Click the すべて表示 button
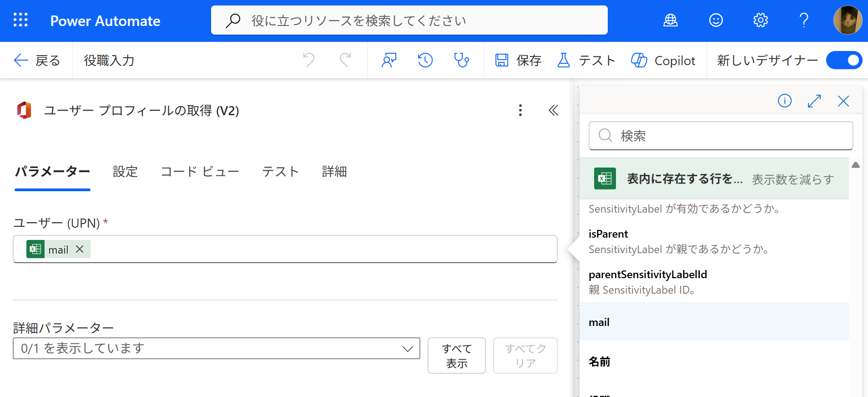 coord(456,356)
